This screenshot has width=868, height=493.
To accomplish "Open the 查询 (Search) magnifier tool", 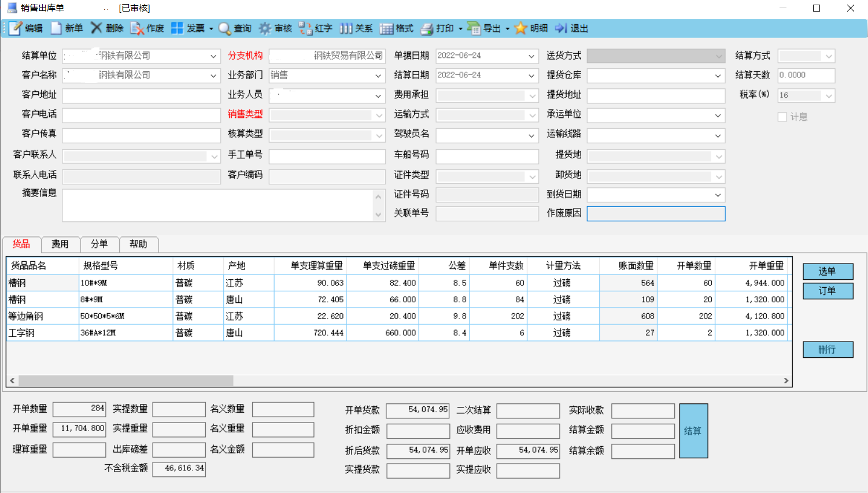I will [x=225, y=28].
